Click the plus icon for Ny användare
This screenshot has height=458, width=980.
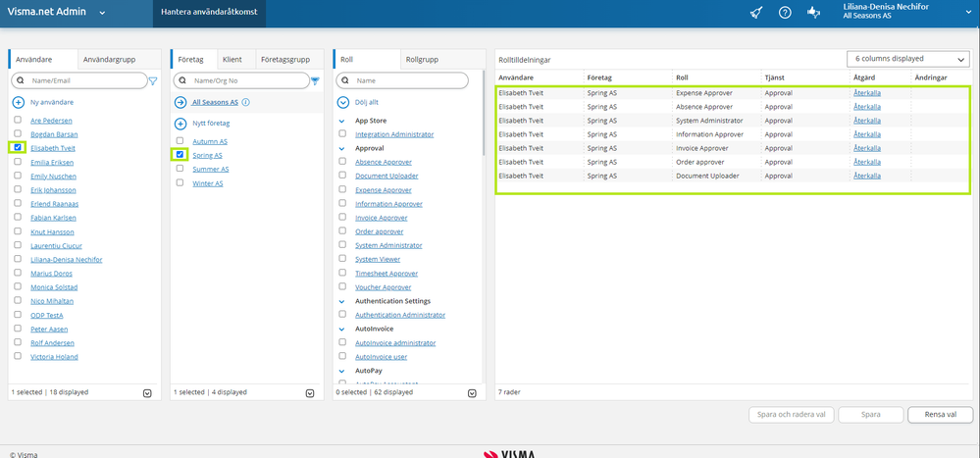18,102
